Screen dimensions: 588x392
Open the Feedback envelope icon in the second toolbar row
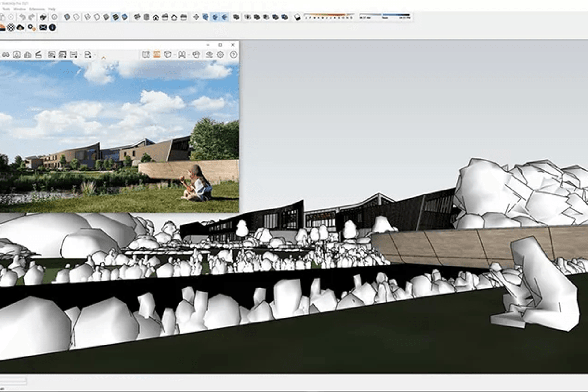tap(43, 27)
